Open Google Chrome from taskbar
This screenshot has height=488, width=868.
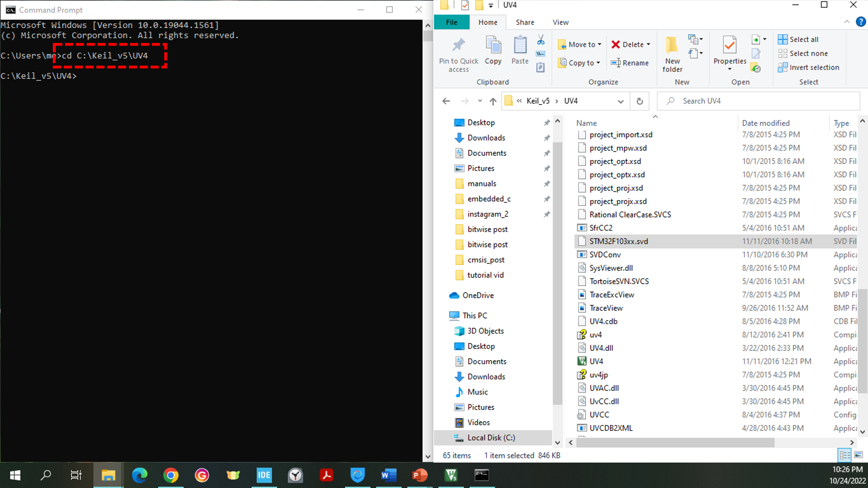[171, 475]
